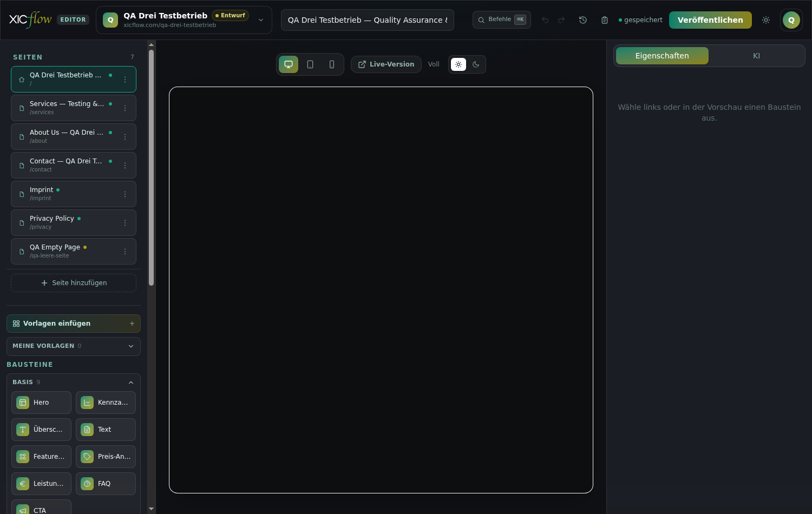Viewport: 812px width, 514px height.
Task: Expand the Meine Vorlagen section
Action: (74, 346)
